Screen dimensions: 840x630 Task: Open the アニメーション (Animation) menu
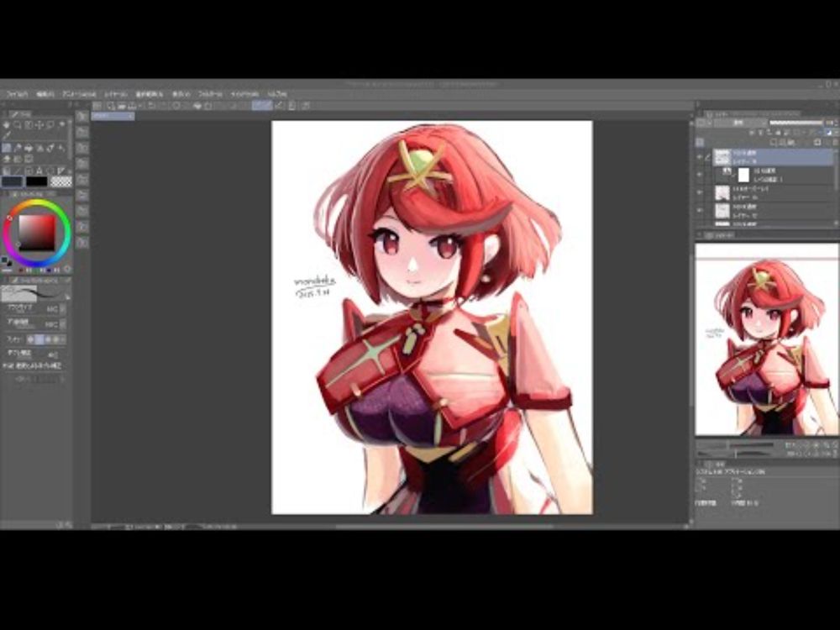[x=79, y=94]
